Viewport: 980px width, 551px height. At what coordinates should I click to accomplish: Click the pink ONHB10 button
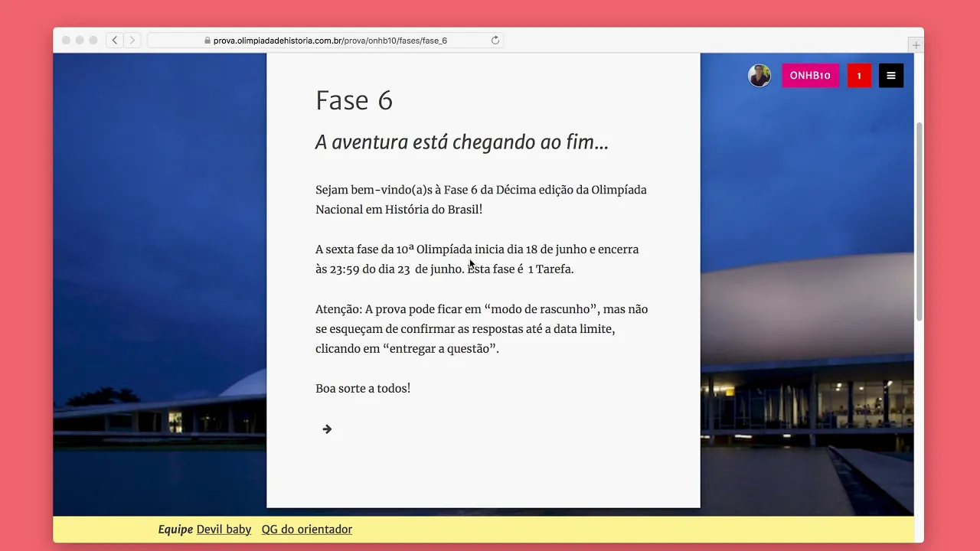[810, 76]
